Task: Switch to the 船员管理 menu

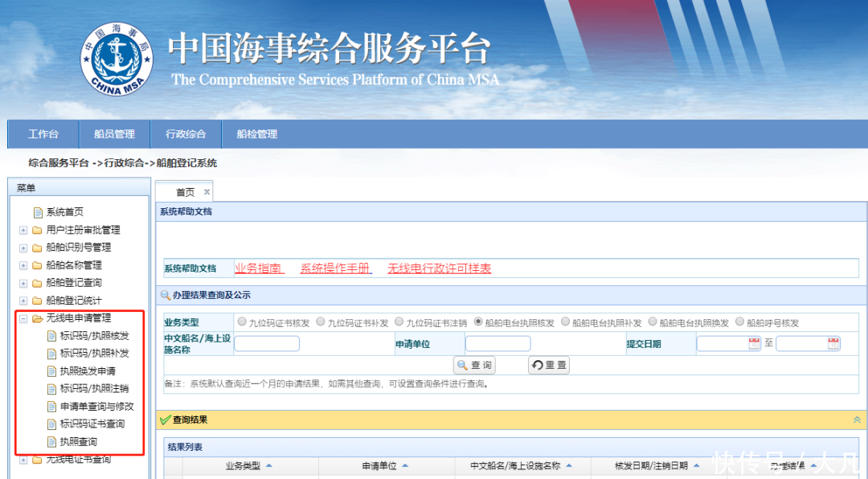Action: click(115, 134)
